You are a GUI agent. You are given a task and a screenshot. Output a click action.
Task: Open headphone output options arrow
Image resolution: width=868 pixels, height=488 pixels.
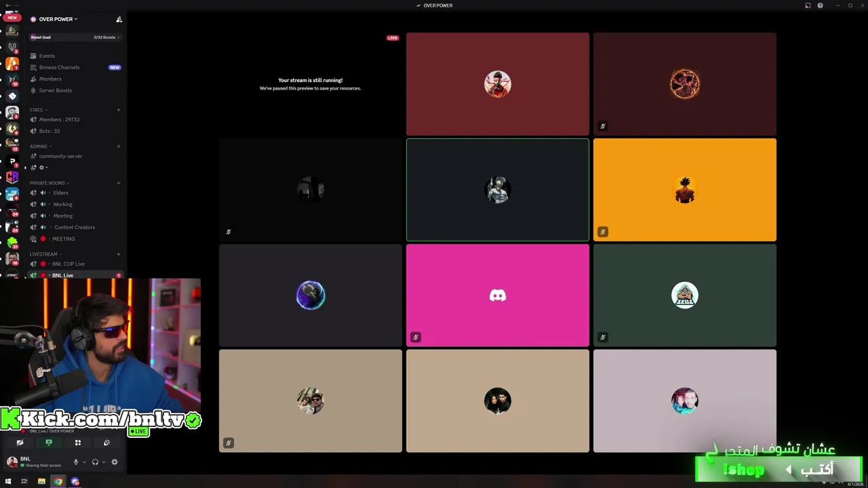103,462
